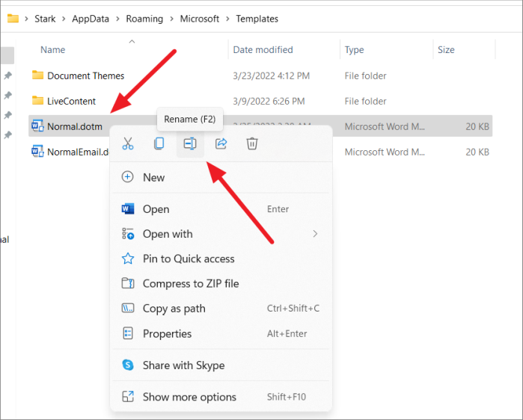The height and width of the screenshot is (420, 523).
Task: Click the Copy icon in context menu
Action: pos(159,143)
